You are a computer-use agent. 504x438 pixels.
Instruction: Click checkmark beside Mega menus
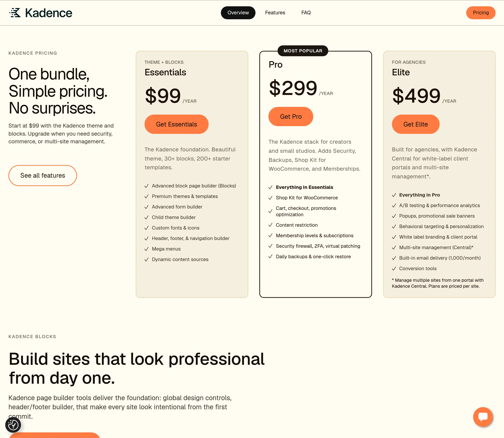tap(146, 249)
